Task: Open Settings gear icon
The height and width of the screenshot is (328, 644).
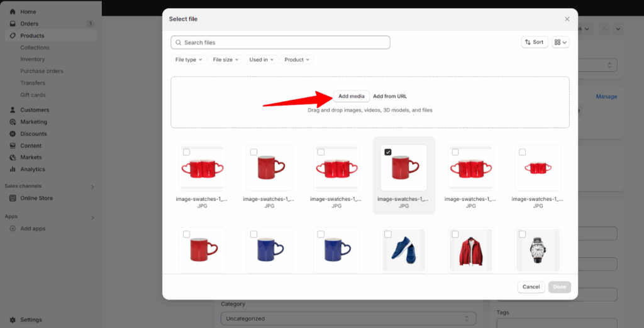Action: coord(13,319)
